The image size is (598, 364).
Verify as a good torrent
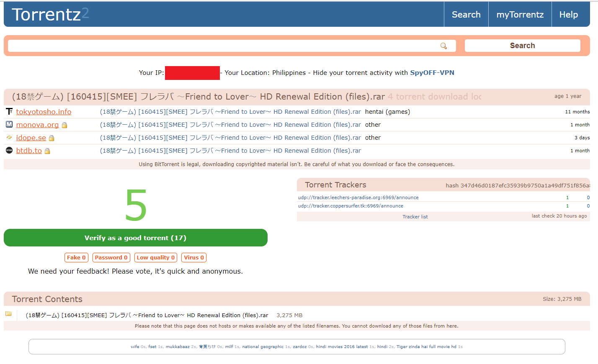point(135,238)
